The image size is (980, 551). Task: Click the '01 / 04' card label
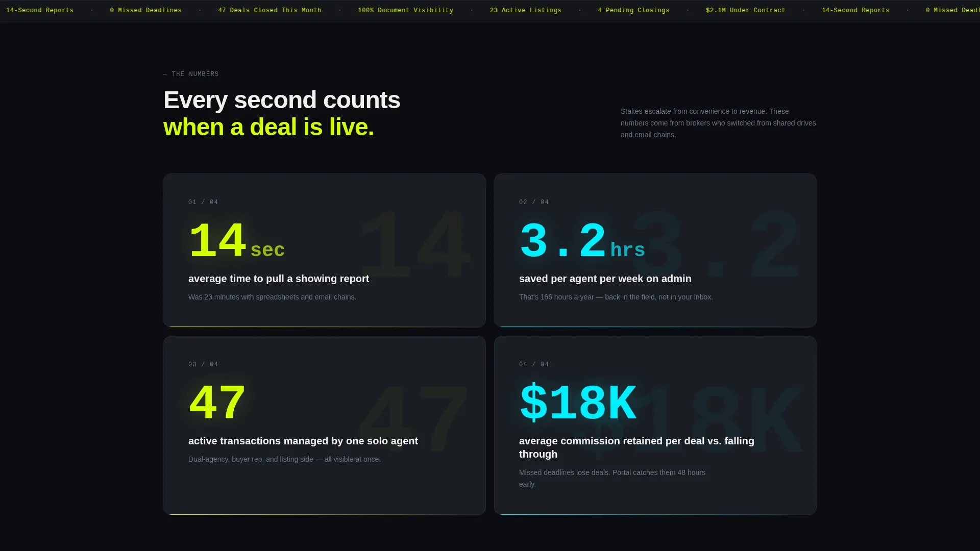[x=203, y=202]
